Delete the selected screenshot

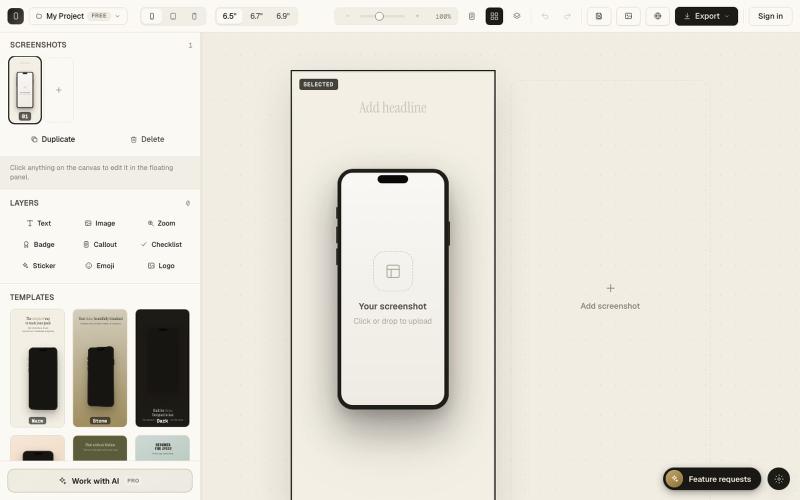[147, 139]
